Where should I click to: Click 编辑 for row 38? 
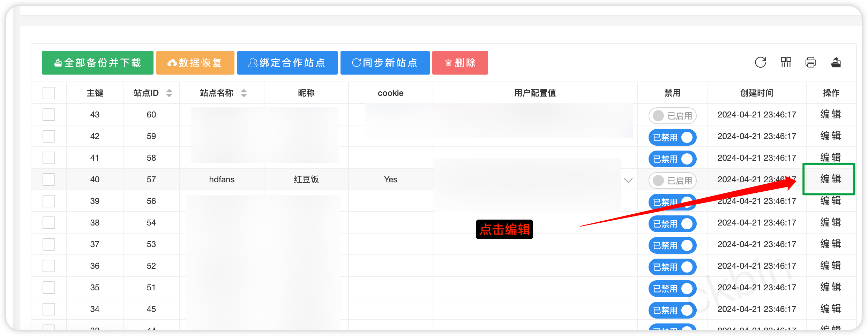coord(831,222)
